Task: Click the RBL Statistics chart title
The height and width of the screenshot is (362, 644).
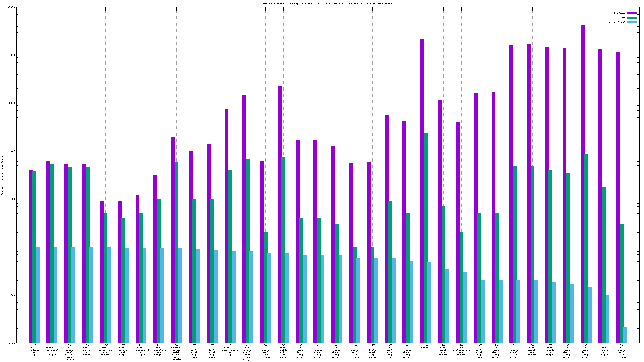Action: [x=327, y=4]
